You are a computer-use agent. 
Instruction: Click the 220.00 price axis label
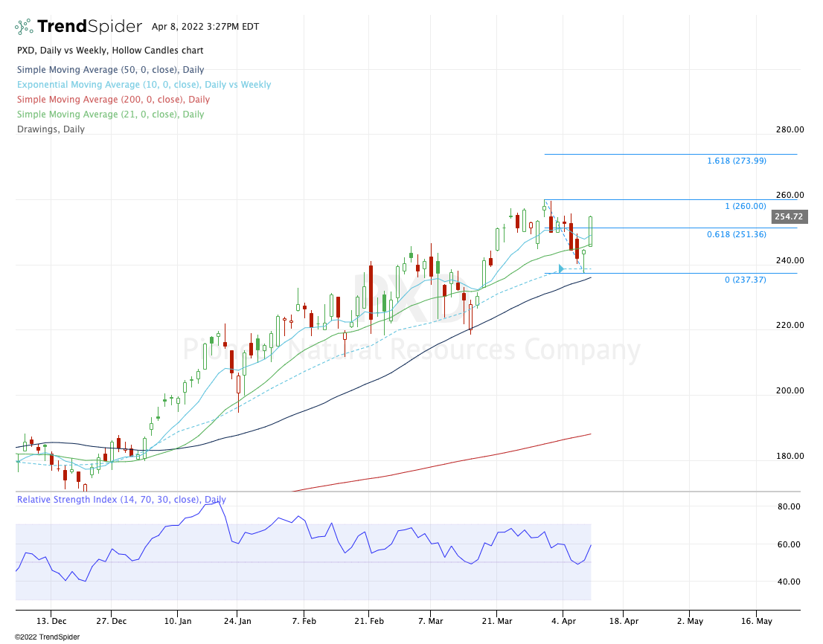click(x=790, y=325)
